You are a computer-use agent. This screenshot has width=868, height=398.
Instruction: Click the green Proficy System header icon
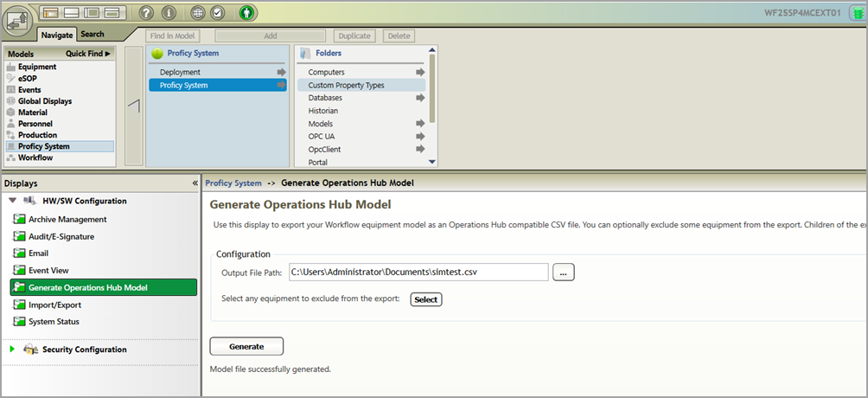click(156, 54)
